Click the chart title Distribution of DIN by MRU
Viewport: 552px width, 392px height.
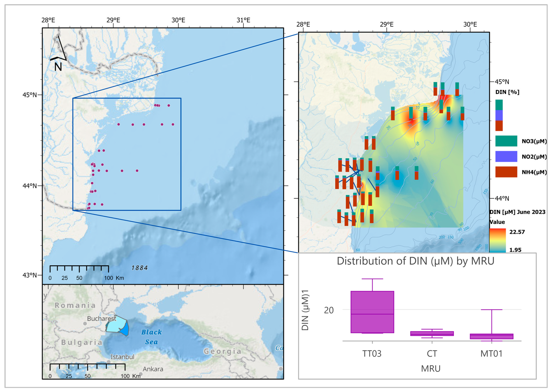pyautogui.click(x=415, y=261)
